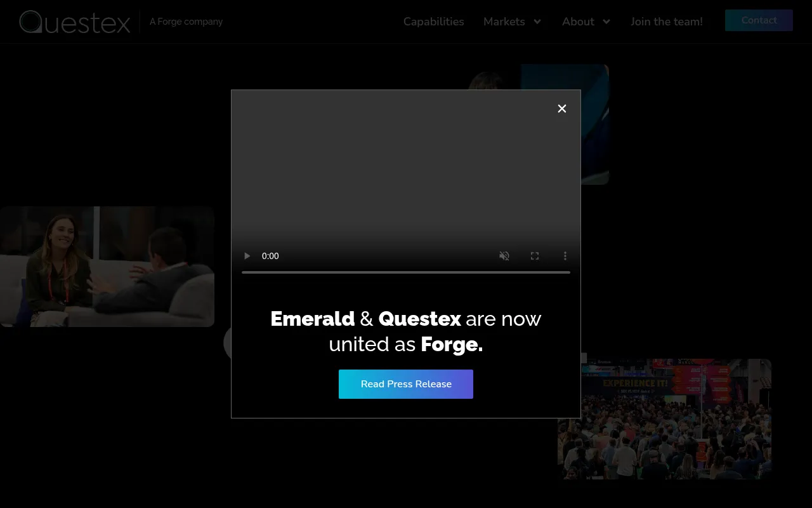Click the A Forge company text
The image size is (812, 508).
pos(186,22)
